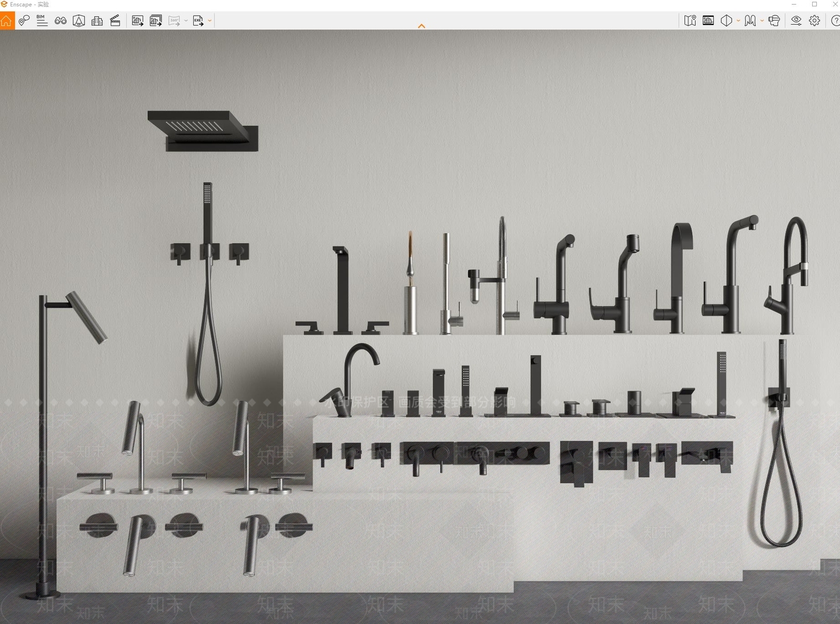This screenshot has height=624, width=840.
Task: Go to the Home view
Action: point(7,20)
